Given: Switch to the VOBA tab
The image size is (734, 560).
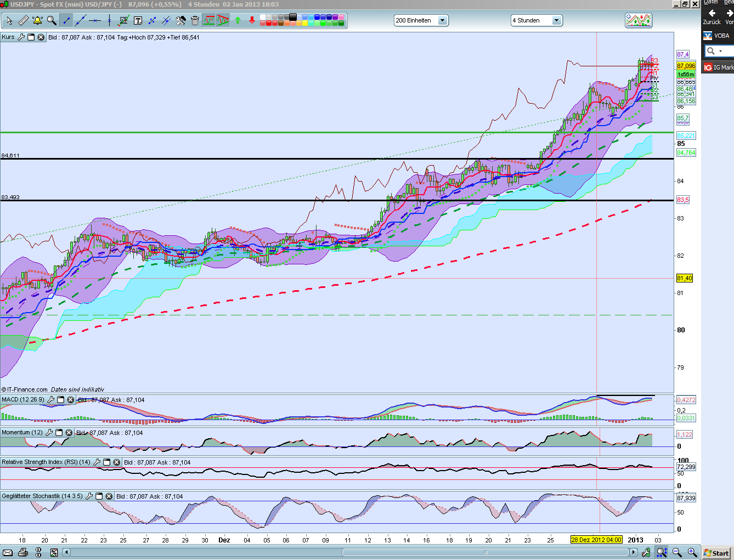Looking at the screenshot, I should 717,36.
